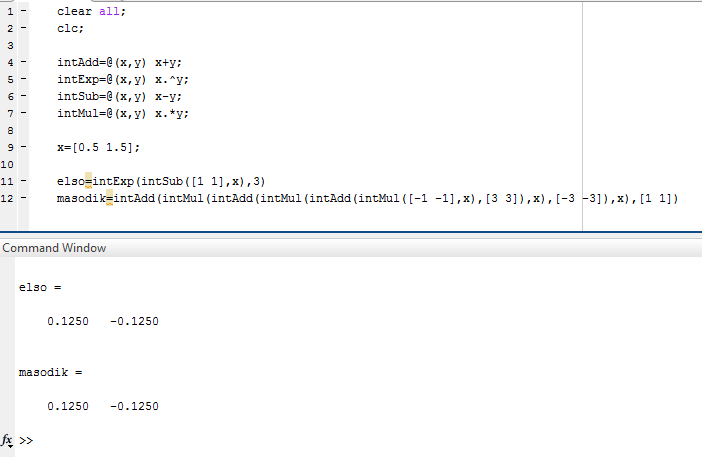Click the highlighted equals sign warning on line 11
This screenshot has height=457, width=702.
click(88, 181)
